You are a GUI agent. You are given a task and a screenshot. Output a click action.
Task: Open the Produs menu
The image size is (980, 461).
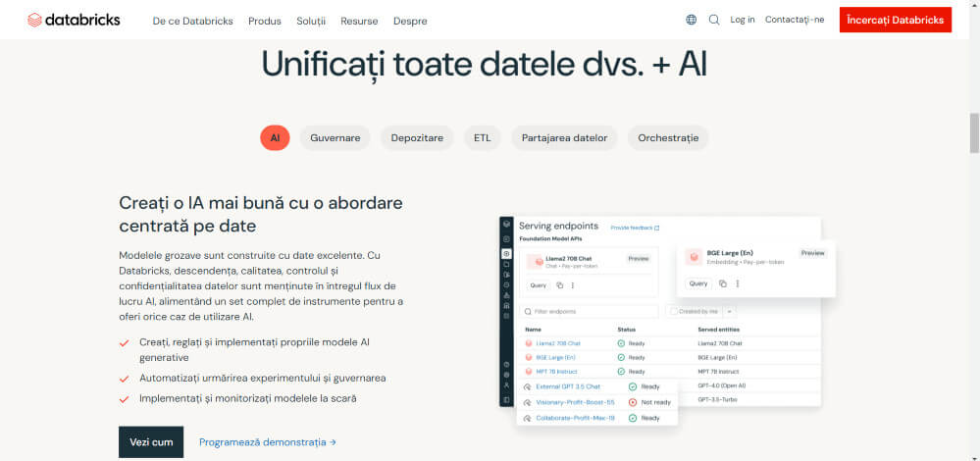[x=265, y=21]
